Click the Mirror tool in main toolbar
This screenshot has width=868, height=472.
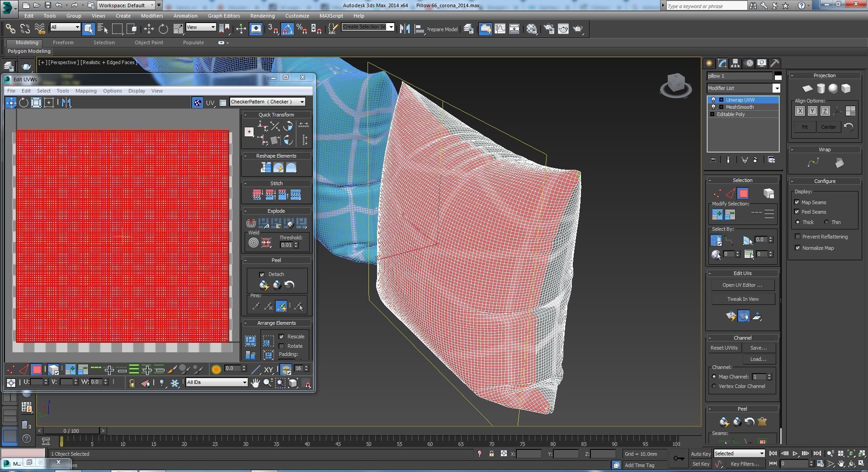click(x=405, y=29)
